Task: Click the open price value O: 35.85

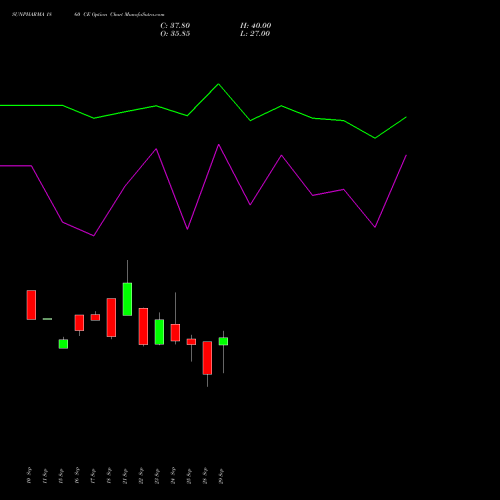Action: click(175, 34)
